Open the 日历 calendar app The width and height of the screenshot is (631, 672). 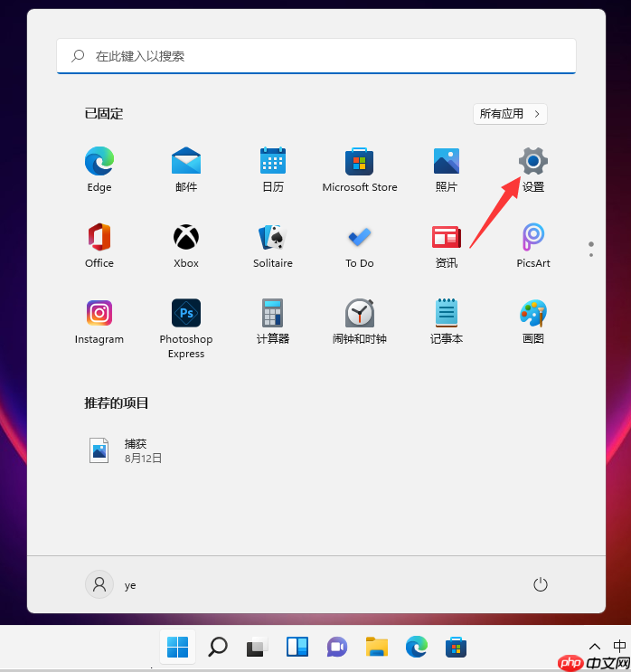[273, 170]
